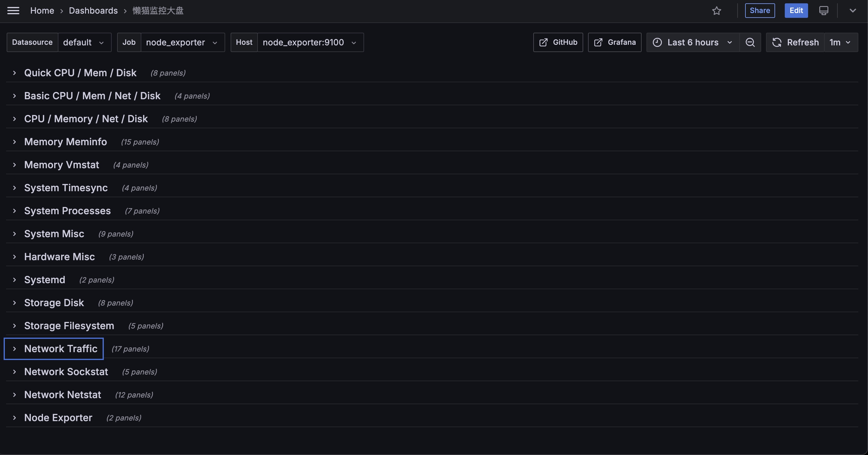Open the Grafana external link

[615, 42]
